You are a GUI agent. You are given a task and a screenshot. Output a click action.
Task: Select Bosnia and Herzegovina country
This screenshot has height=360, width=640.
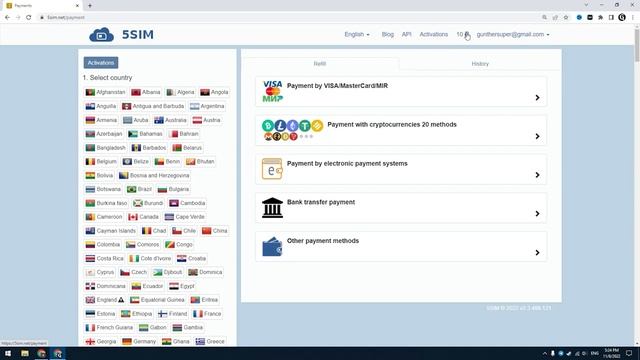coord(154,176)
